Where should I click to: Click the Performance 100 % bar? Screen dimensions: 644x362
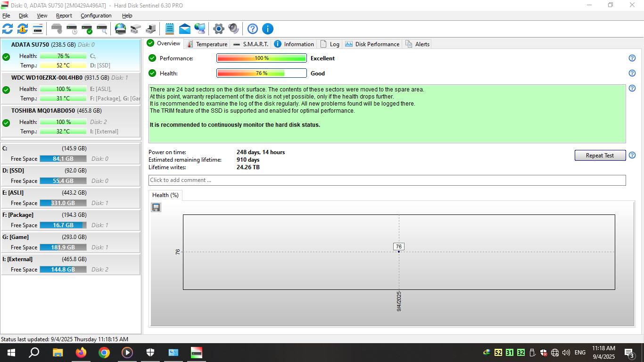tap(262, 58)
